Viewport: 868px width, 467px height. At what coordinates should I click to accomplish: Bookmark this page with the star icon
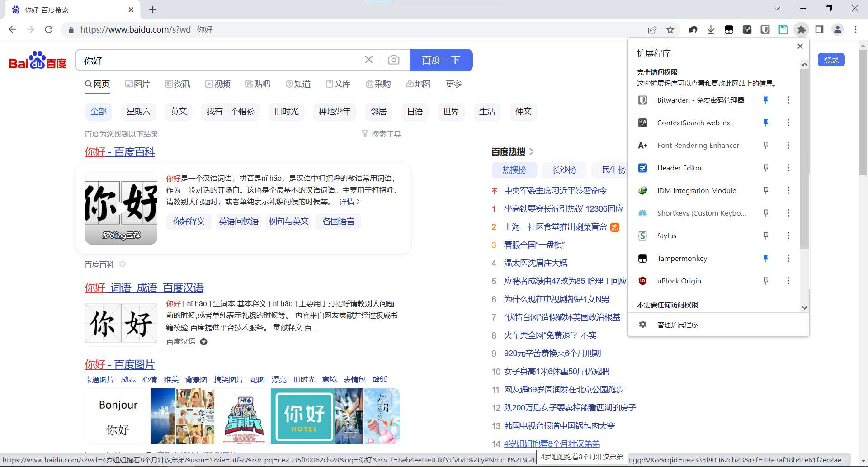coord(670,30)
